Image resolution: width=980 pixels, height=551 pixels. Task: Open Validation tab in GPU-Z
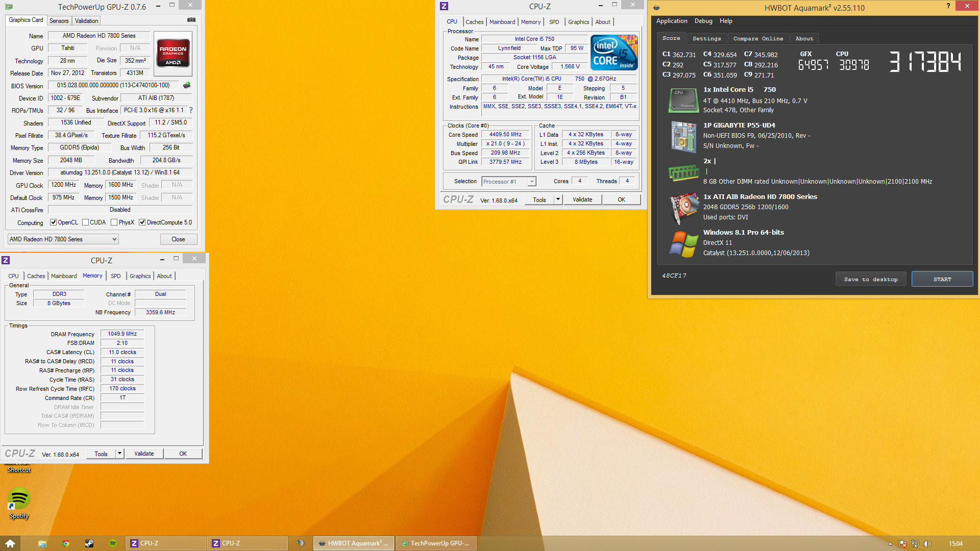pos(86,21)
